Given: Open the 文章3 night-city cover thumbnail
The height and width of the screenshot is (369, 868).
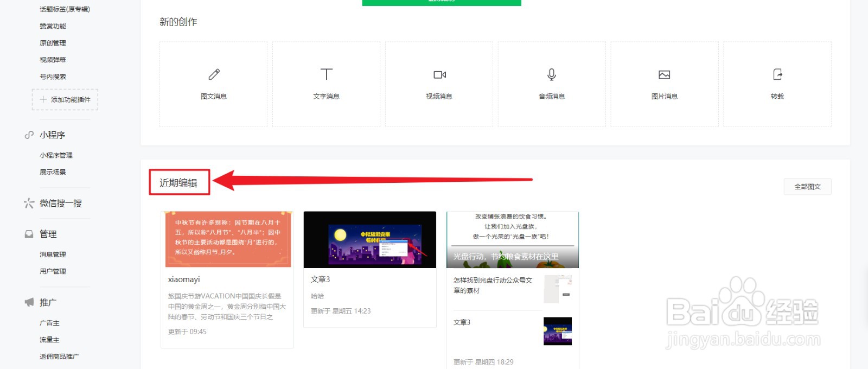Looking at the screenshot, I should coord(370,239).
